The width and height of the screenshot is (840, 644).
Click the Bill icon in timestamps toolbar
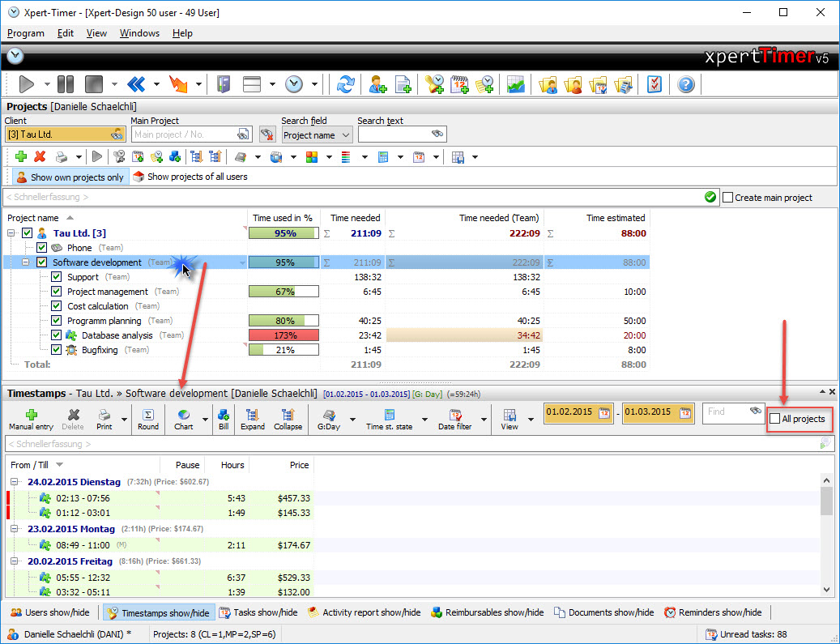(x=224, y=419)
